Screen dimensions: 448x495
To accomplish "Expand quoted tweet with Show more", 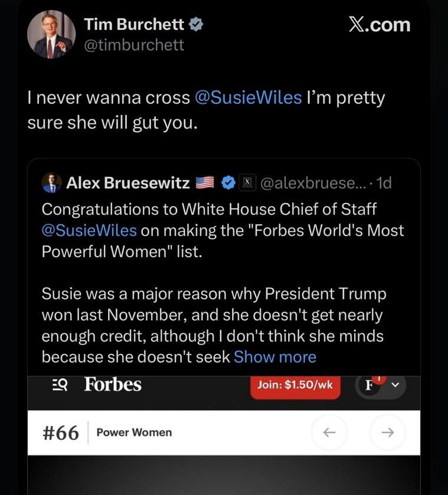I will coord(275,357).
